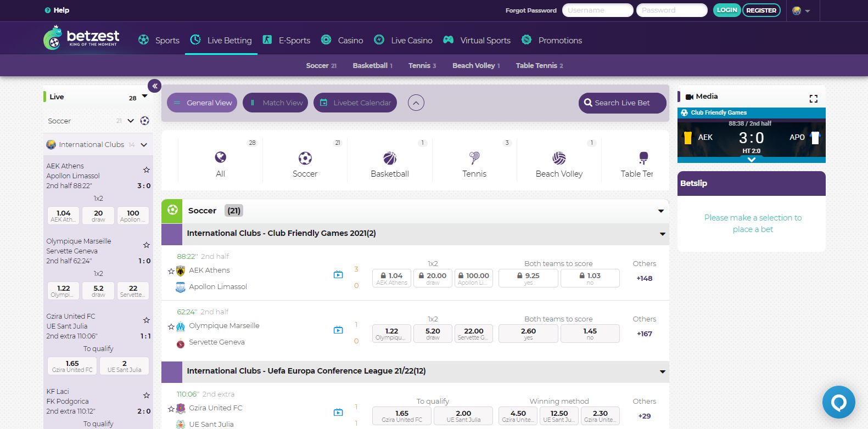Screen dimensions: 868x429
Task: Select Tennis 3 sub-navigation tab
Action: (422, 65)
